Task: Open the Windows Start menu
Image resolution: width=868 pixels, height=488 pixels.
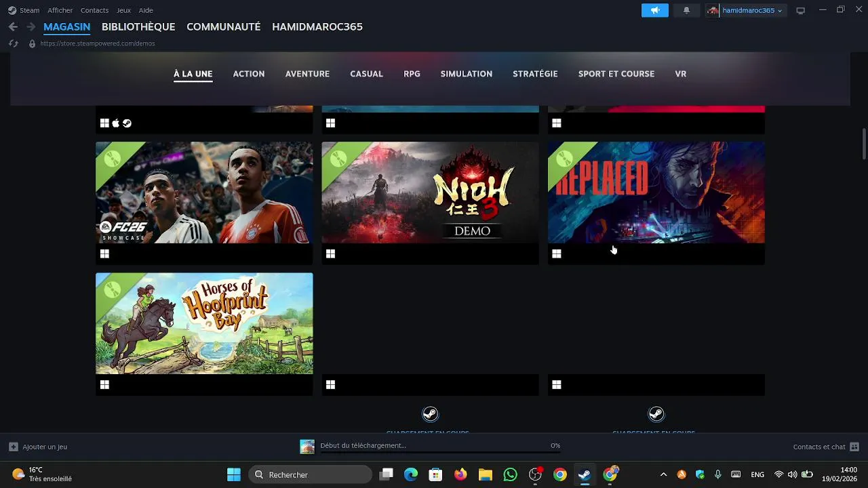Action: point(234,474)
